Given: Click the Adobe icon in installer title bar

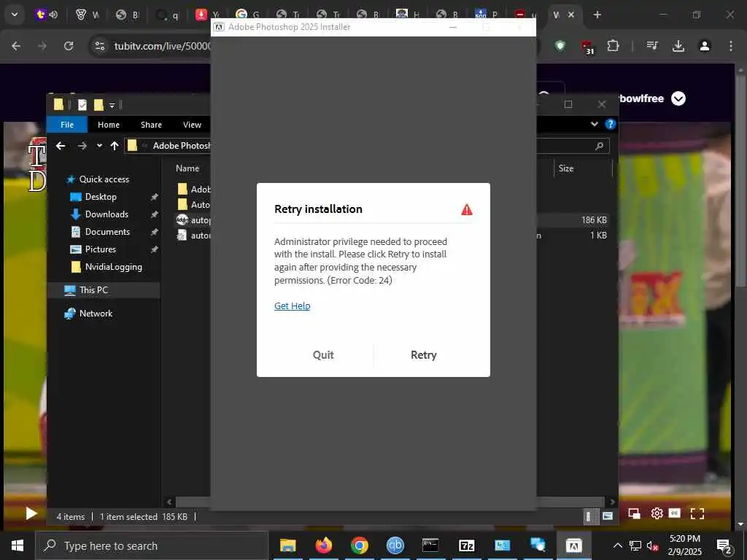Looking at the screenshot, I should (219, 27).
